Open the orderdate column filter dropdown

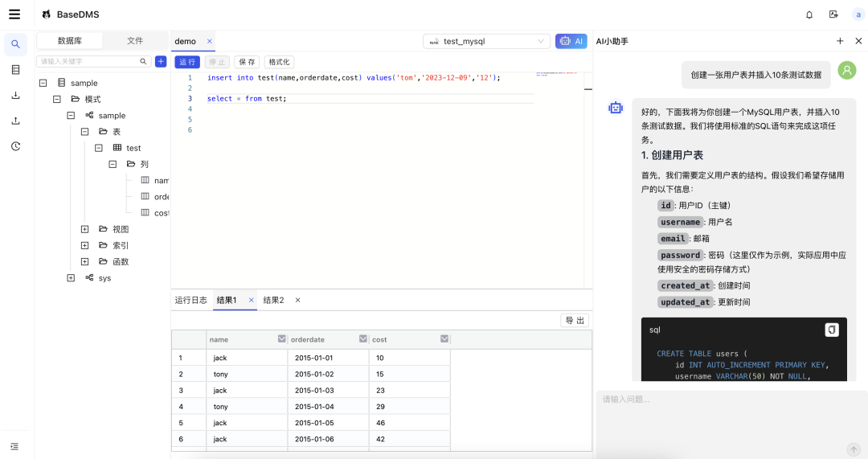[x=363, y=339]
